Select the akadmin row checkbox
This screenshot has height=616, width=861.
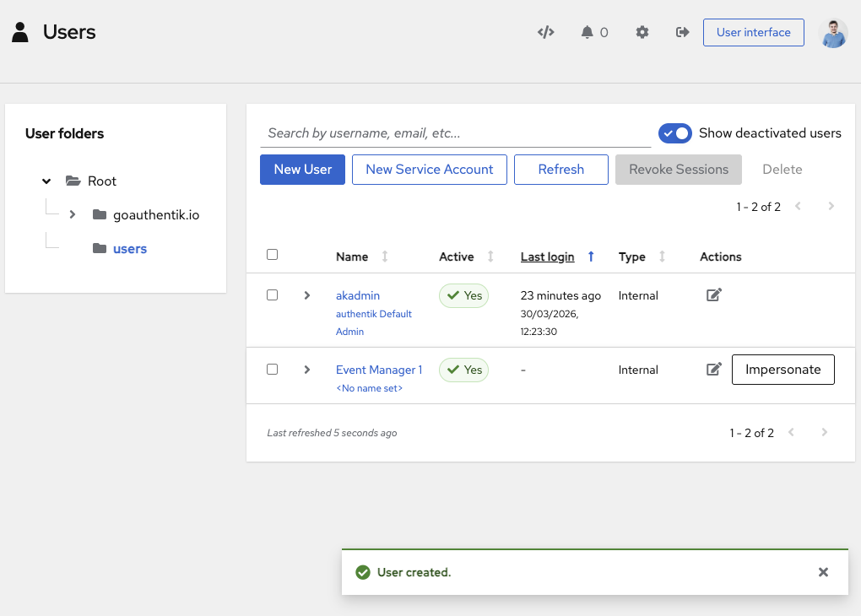(x=272, y=295)
